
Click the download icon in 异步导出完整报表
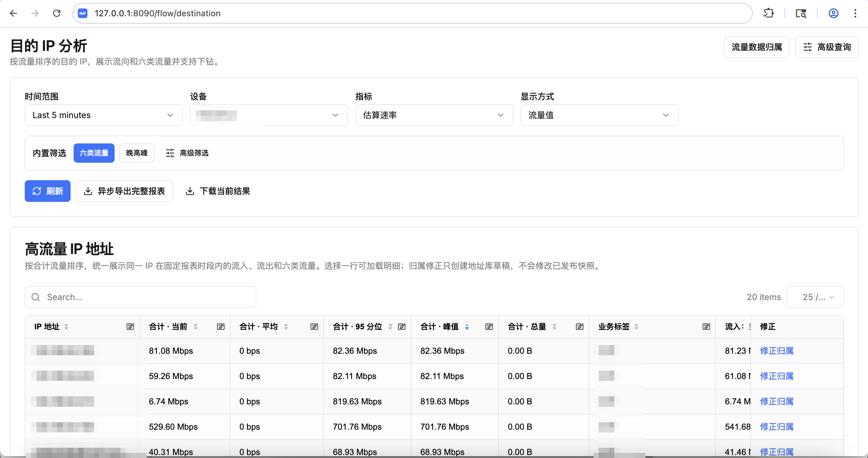[88, 191]
